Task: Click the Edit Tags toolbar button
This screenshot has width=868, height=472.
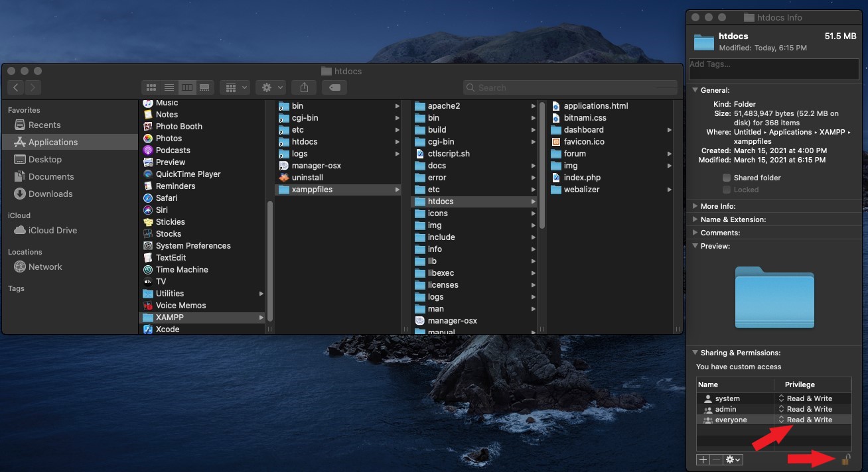Action: click(x=335, y=88)
